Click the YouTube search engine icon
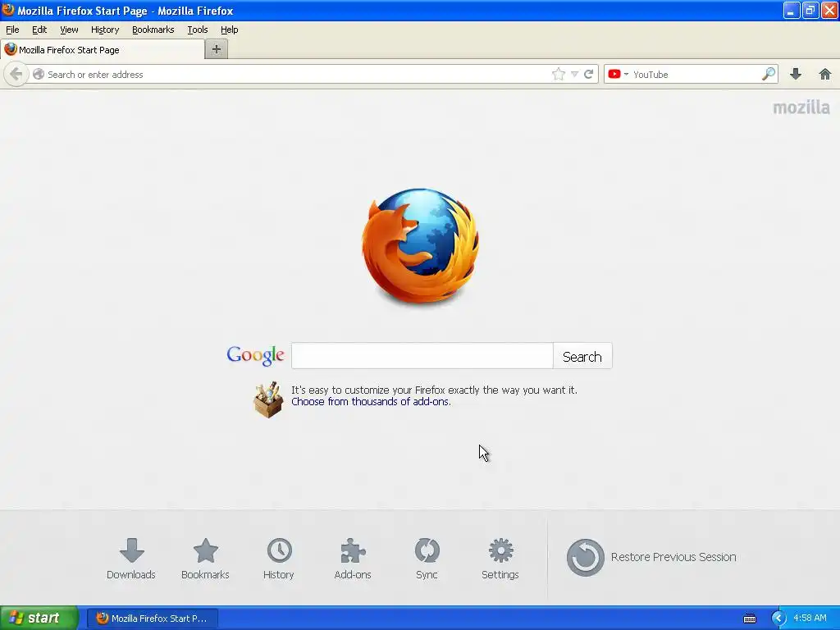This screenshot has height=630, width=840. (x=614, y=74)
